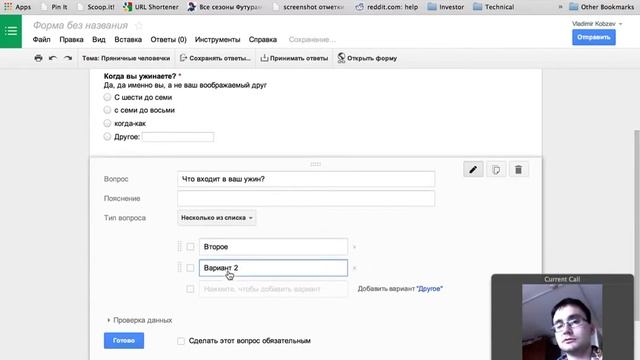Open the URL Shortener bookmark
The width and height of the screenshot is (640, 360).
151,7
